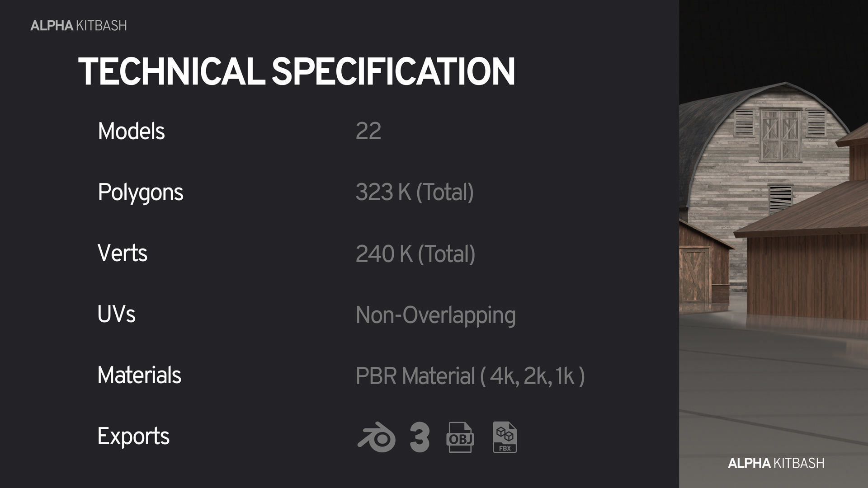Click the Non-Overlapping text
Image resolution: width=868 pixels, height=488 pixels.
(435, 315)
